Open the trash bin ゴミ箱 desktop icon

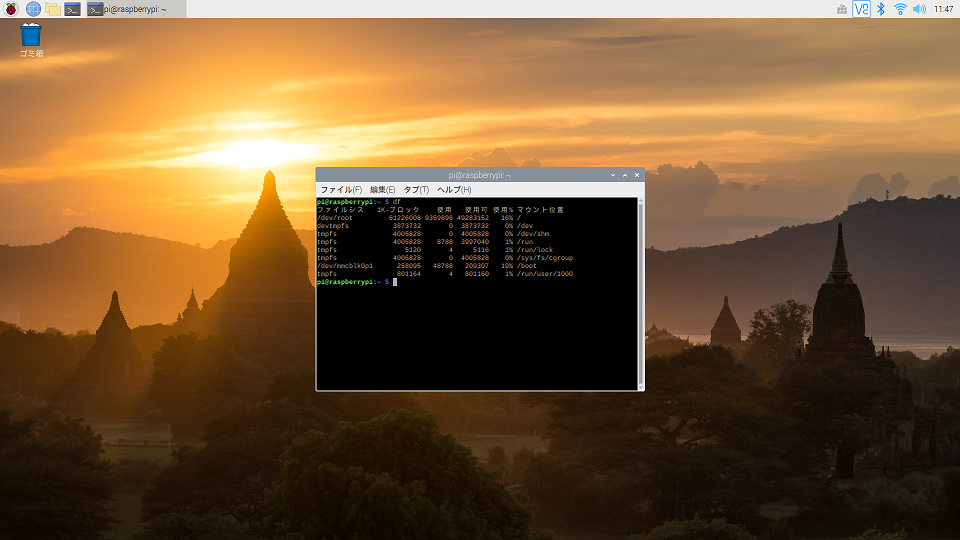click(x=31, y=40)
